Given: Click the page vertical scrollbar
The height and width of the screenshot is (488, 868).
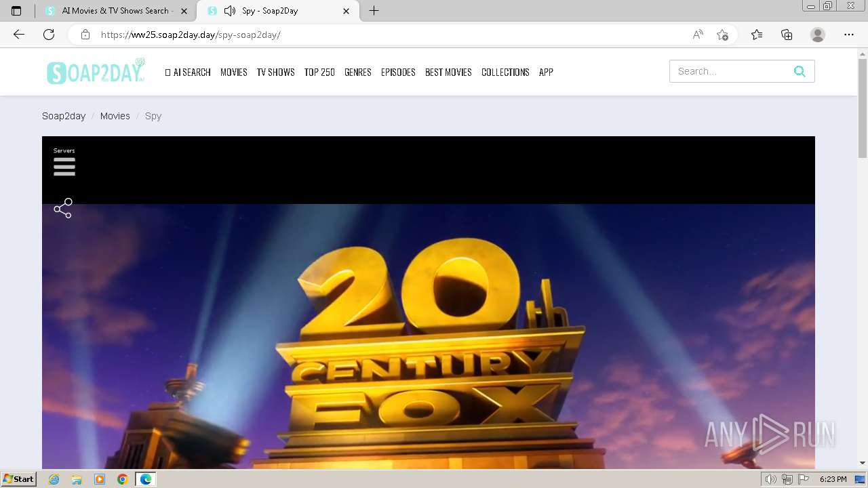Looking at the screenshot, I should click(863, 108).
